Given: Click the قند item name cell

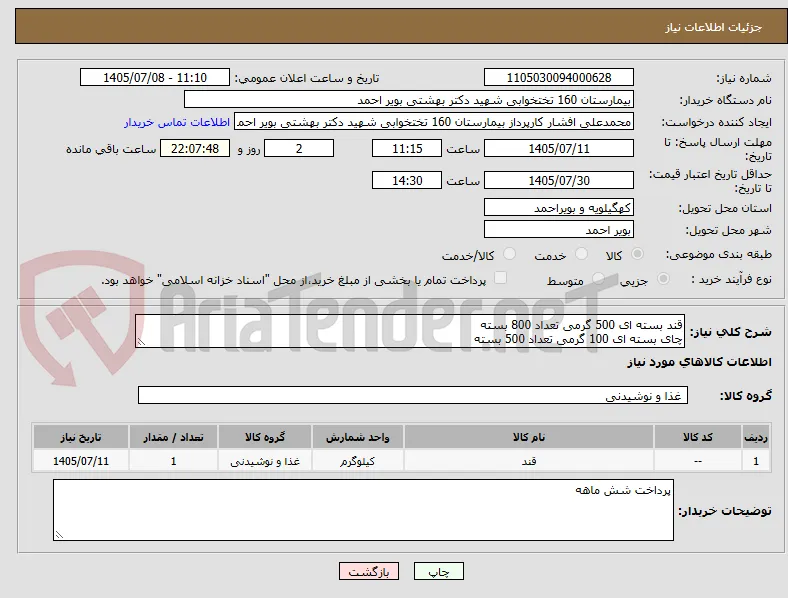Looking at the screenshot, I should point(529,461).
